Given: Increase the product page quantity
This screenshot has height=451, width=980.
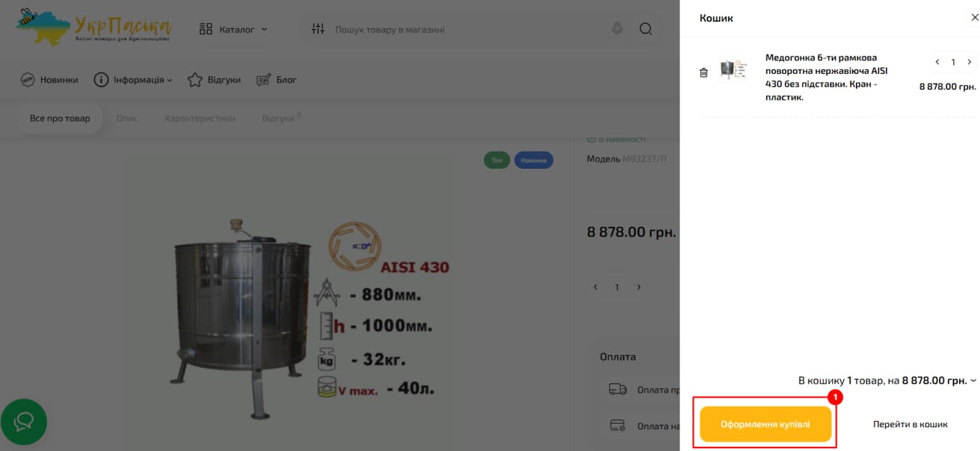Looking at the screenshot, I should (x=639, y=287).
